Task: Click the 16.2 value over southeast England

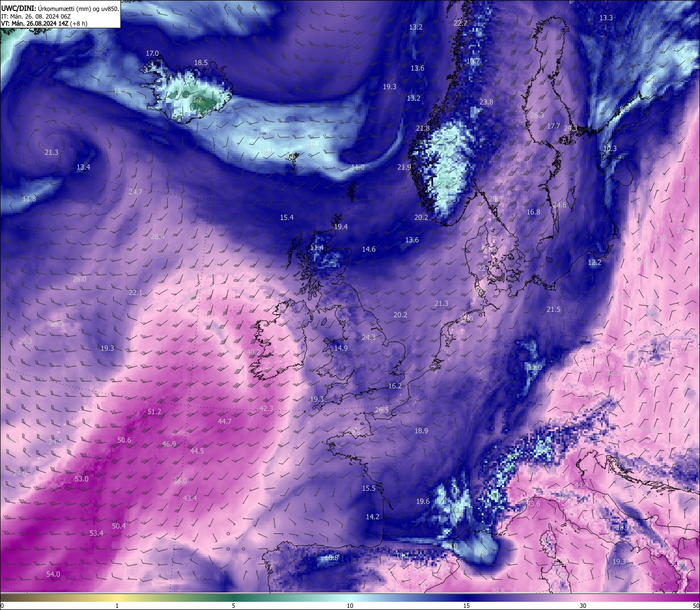Action: [395, 386]
